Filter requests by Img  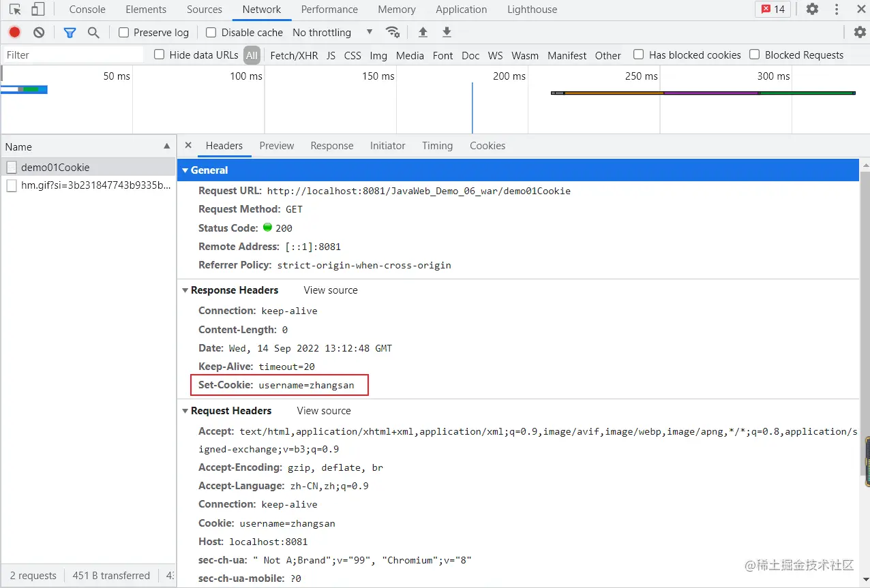point(378,55)
